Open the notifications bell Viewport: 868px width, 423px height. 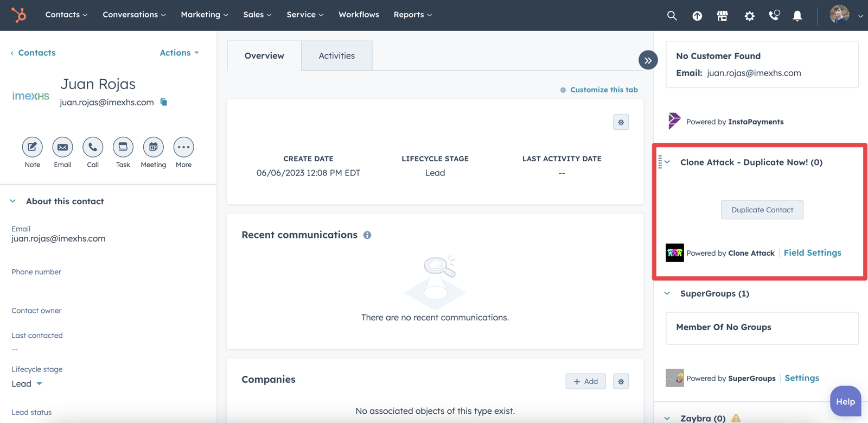[x=797, y=16]
